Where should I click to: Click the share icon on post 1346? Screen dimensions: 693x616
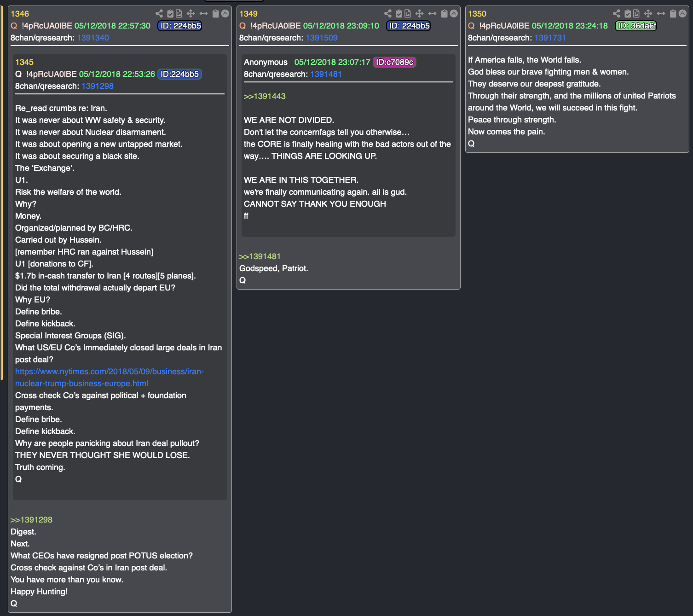[159, 14]
